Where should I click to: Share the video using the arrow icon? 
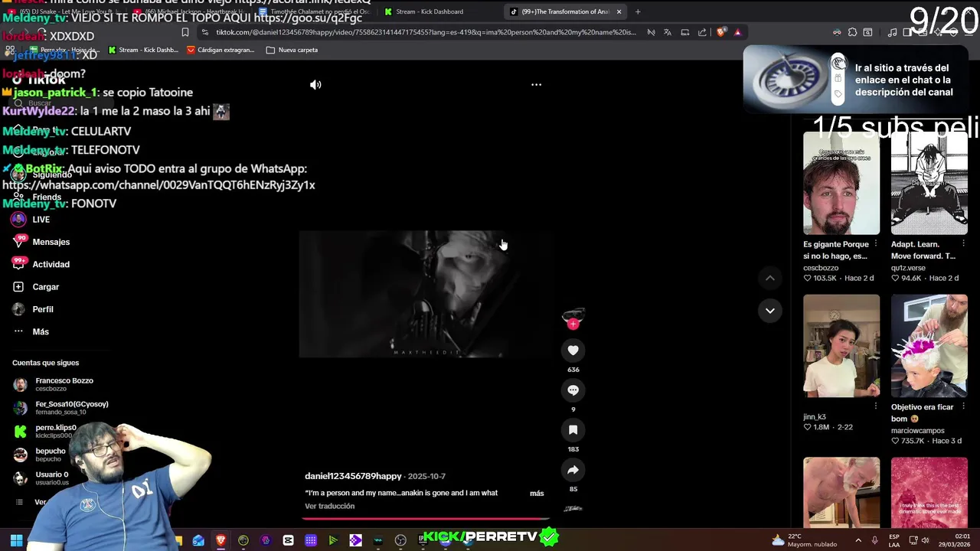click(573, 470)
